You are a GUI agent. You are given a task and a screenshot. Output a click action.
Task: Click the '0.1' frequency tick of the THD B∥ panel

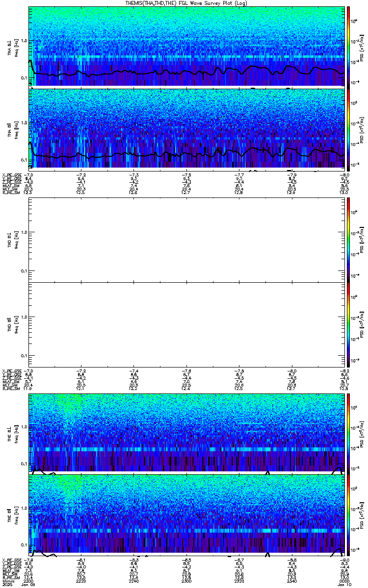point(24,355)
